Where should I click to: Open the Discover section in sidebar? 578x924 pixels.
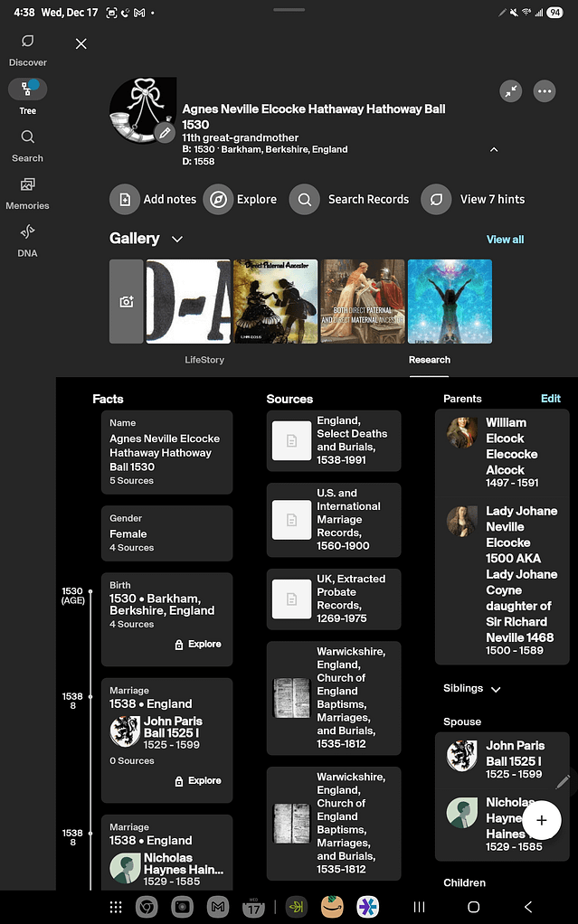[28, 51]
